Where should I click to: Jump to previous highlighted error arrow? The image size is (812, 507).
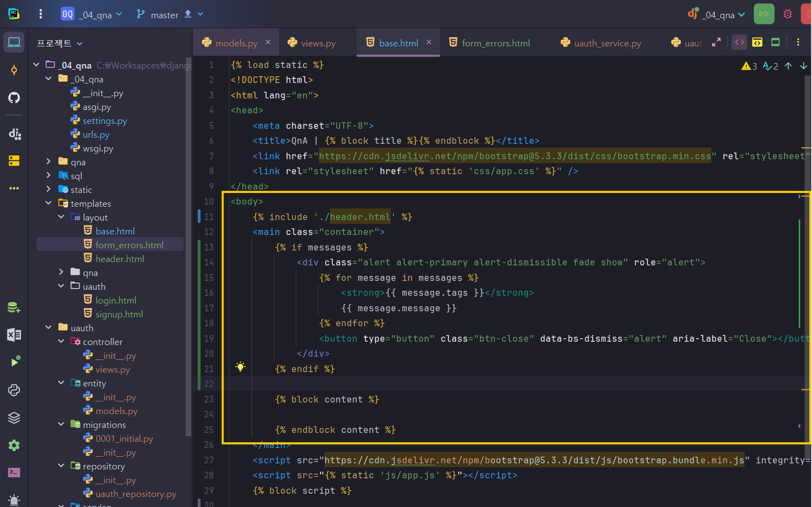pyautogui.click(x=788, y=66)
